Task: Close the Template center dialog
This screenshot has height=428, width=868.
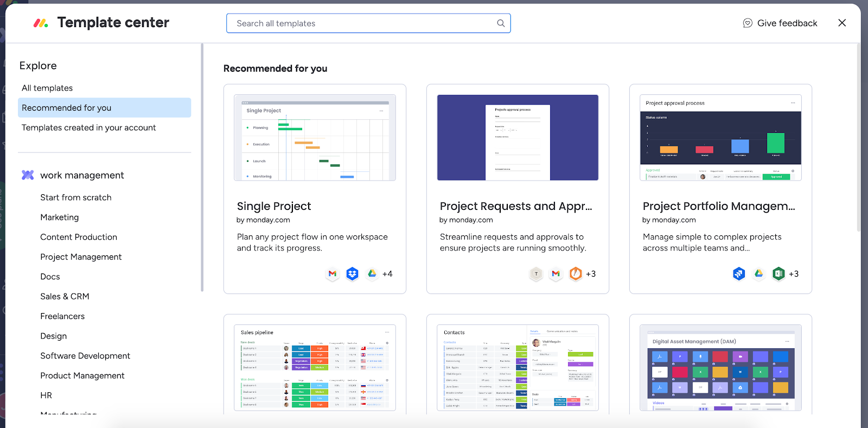Action: (x=842, y=23)
